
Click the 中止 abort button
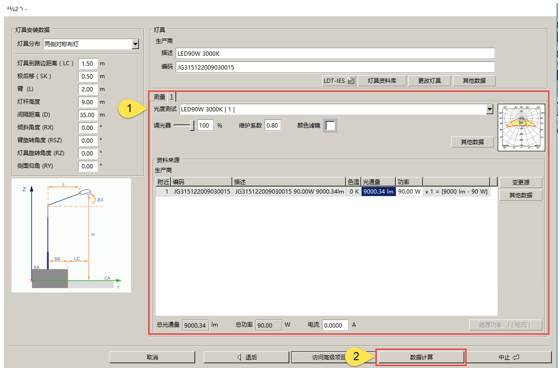click(509, 357)
